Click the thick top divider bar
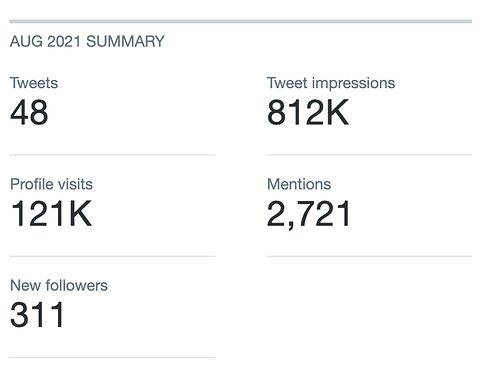Image resolution: width=489 pixels, height=375 pixels. (241, 21)
